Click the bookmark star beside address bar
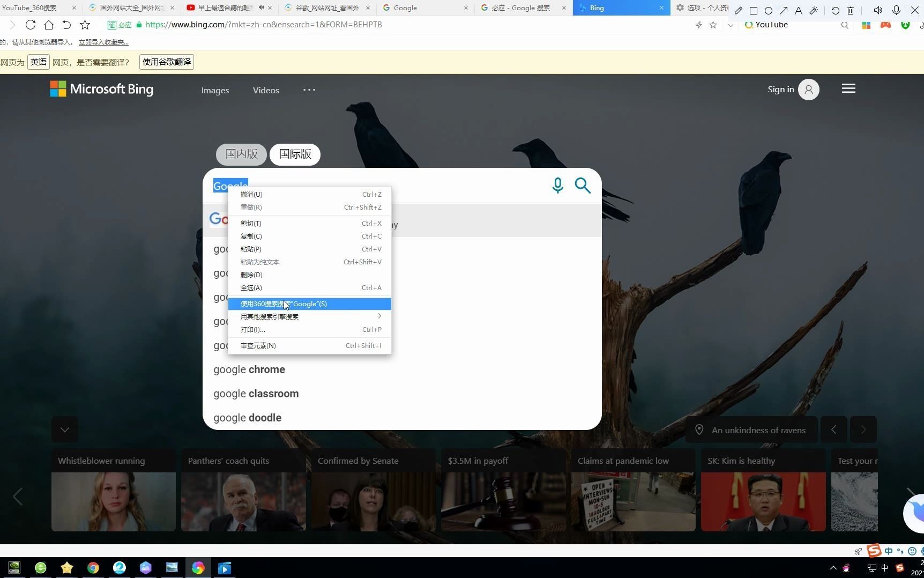The image size is (924, 578). [x=85, y=25]
